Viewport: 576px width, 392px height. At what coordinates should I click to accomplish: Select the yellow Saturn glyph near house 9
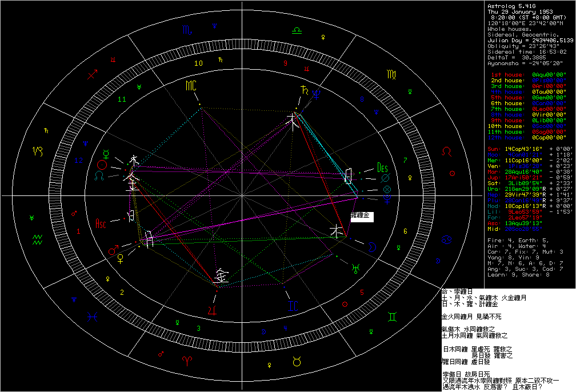[303, 89]
